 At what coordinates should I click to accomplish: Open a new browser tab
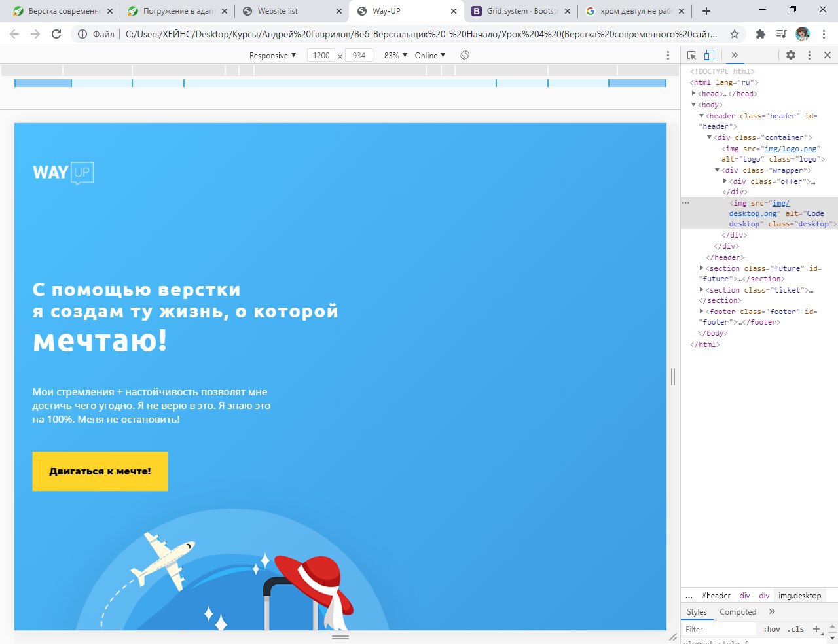tap(706, 11)
